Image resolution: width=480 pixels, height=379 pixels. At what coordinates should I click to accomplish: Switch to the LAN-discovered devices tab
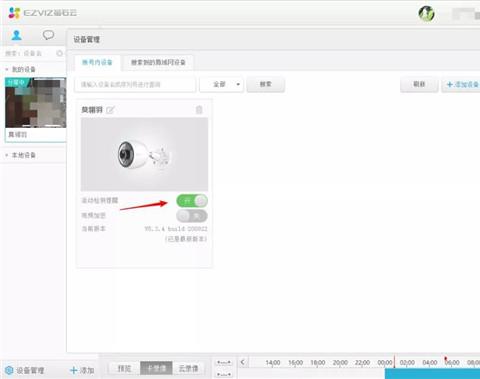coord(158,62)
